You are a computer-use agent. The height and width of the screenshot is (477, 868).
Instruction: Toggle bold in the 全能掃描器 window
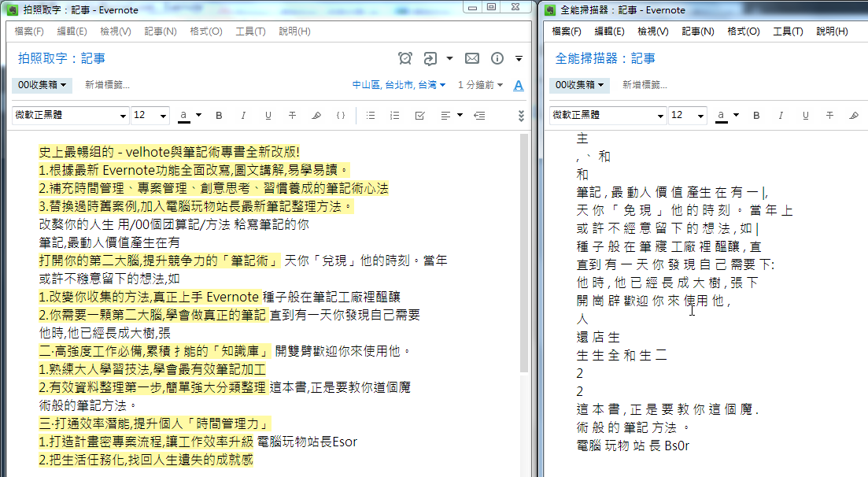pyautogui.click(x=757, y=115)
